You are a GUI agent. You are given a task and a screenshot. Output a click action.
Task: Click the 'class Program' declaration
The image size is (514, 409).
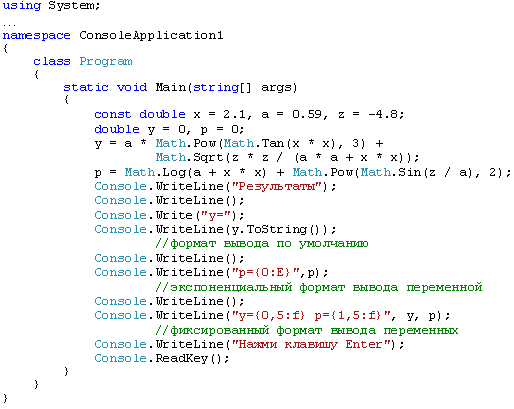83,62
